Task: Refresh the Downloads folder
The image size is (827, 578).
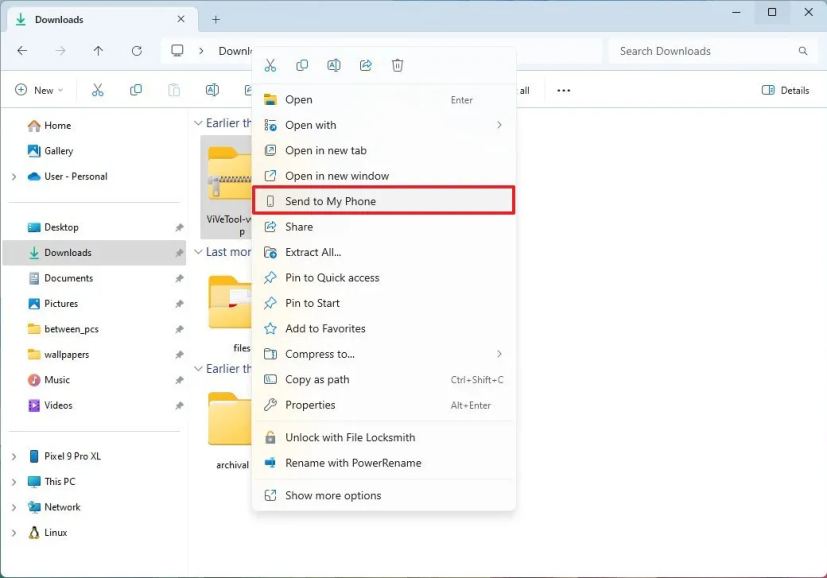Action: pos(137,51)
